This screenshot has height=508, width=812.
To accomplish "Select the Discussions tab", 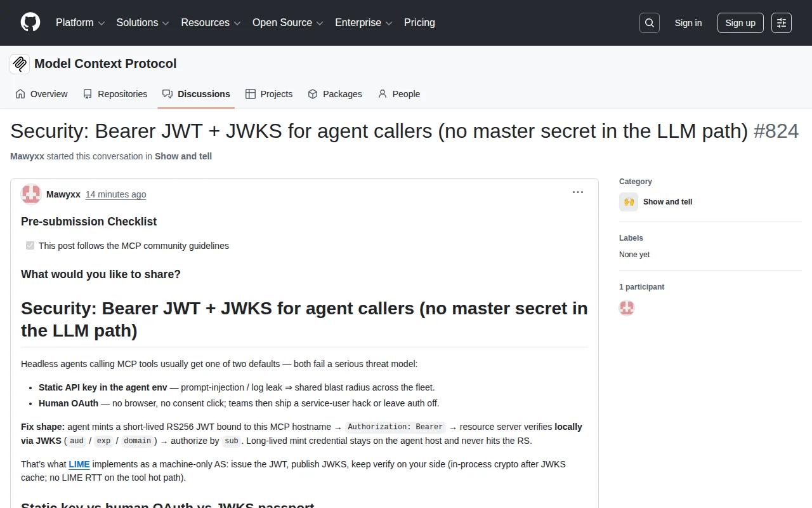I will (196, 94).
